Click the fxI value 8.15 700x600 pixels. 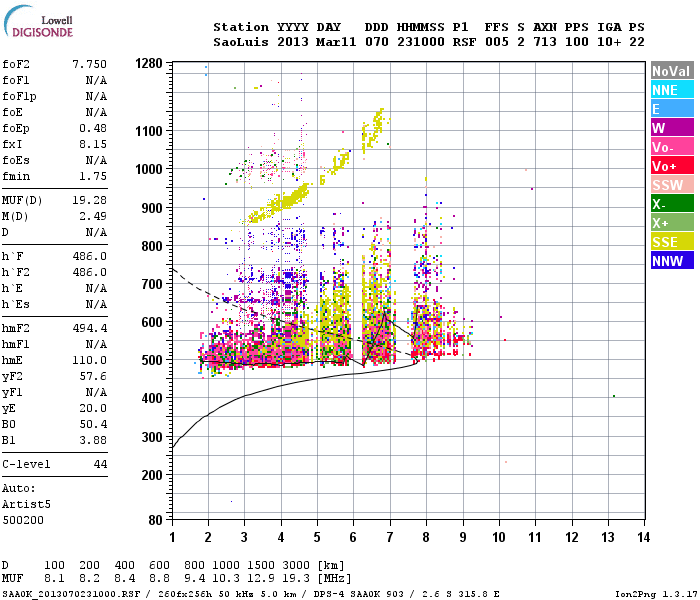93,144
